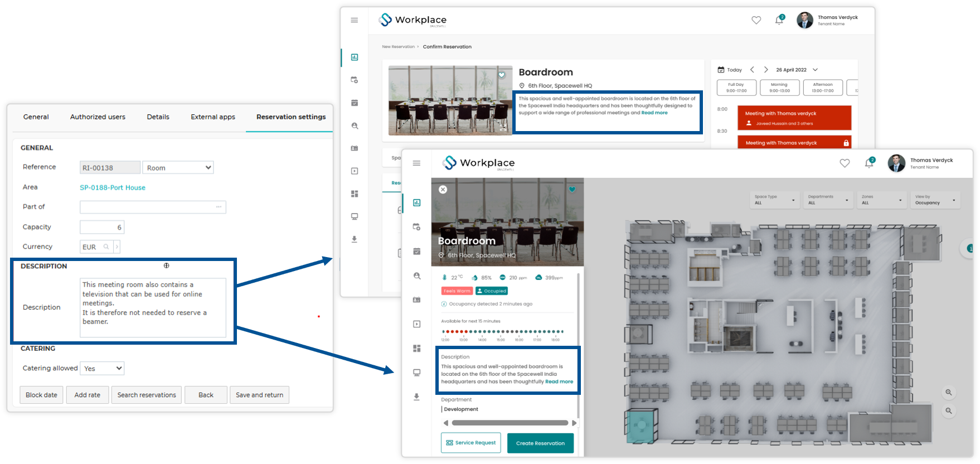This screenshot has height=464, width=980.
Task: Click floor plan zoom-out magnifier
Action: pos(948,410)
